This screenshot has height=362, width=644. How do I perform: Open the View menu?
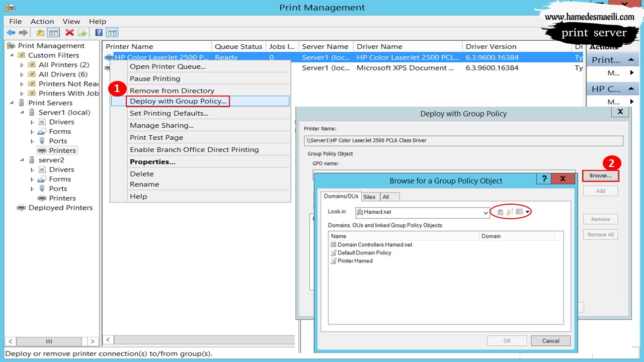click(71, 22)
